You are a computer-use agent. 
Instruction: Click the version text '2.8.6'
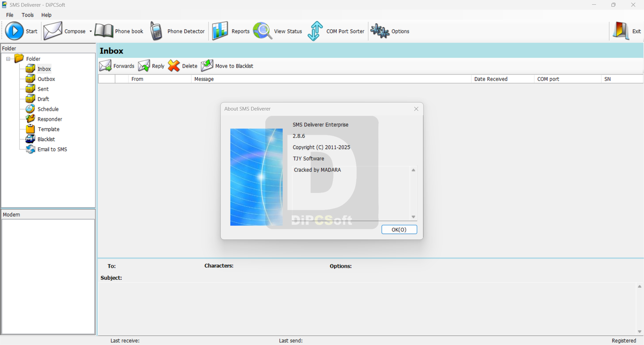click(x=299, y=136)
